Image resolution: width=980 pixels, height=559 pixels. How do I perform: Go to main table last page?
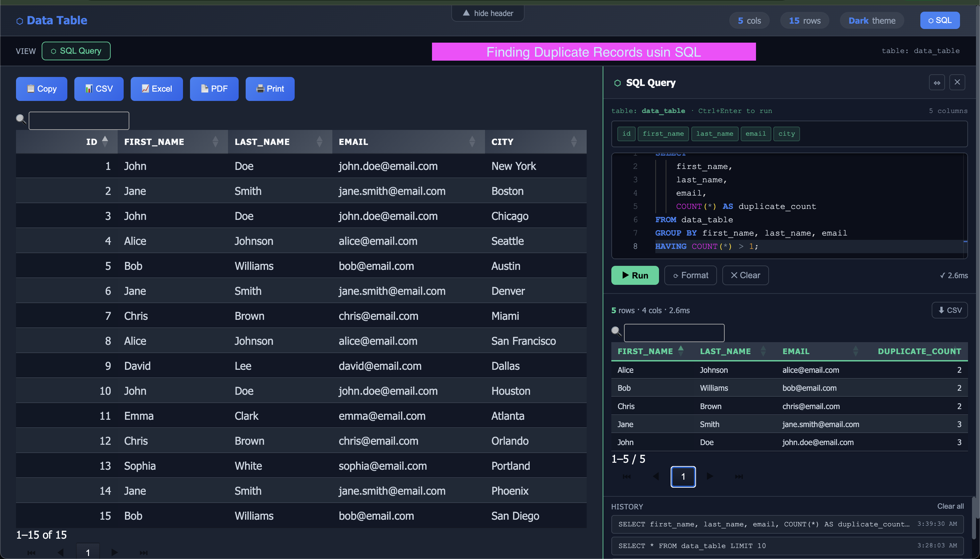pos(143,553)
